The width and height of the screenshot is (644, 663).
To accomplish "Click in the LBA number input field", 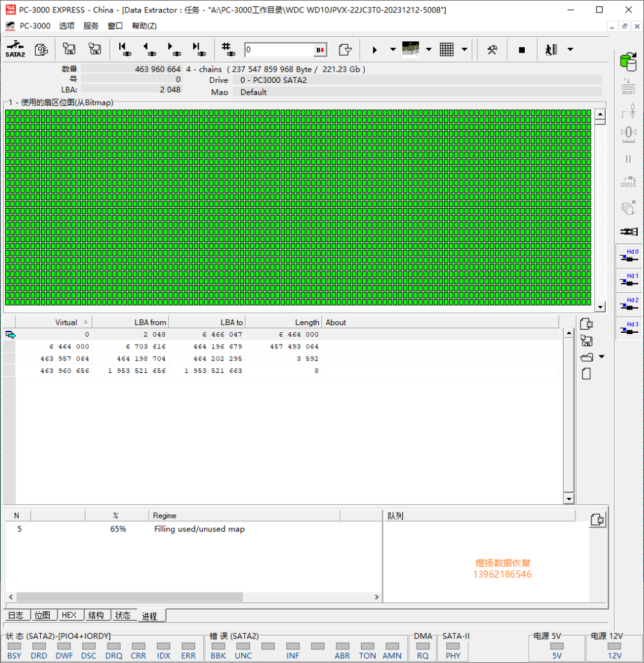I will click(x=279, y=50).
